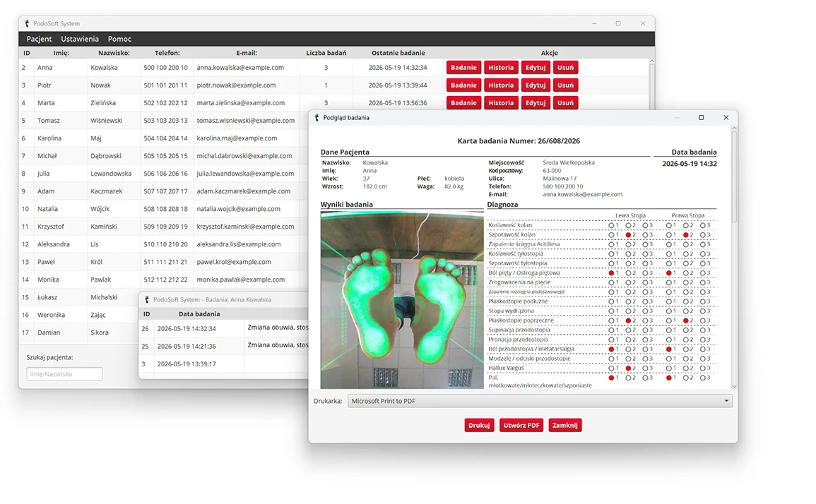This screenshot has width=816, height=504.
Task: Open the Ustawienia menu
Action: 80,39
